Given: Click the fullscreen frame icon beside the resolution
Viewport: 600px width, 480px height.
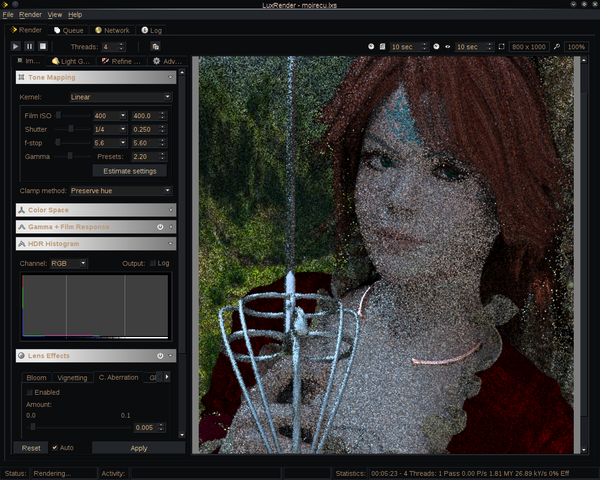Looking at the screenshot, I should (501, 46).
